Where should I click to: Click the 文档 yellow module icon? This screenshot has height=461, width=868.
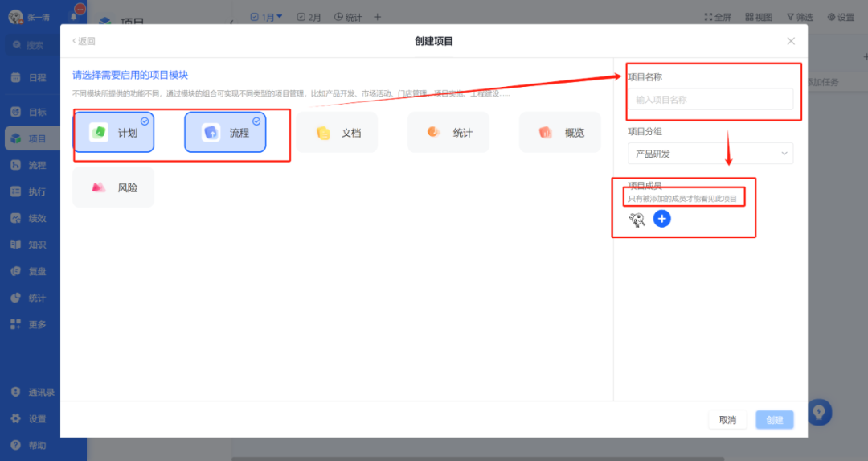coord(323,133)
